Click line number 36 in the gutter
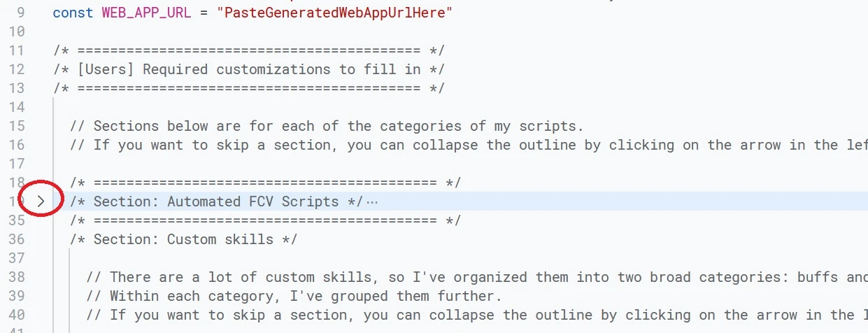This screenshot has width=868, height=333. click(16, 239)
